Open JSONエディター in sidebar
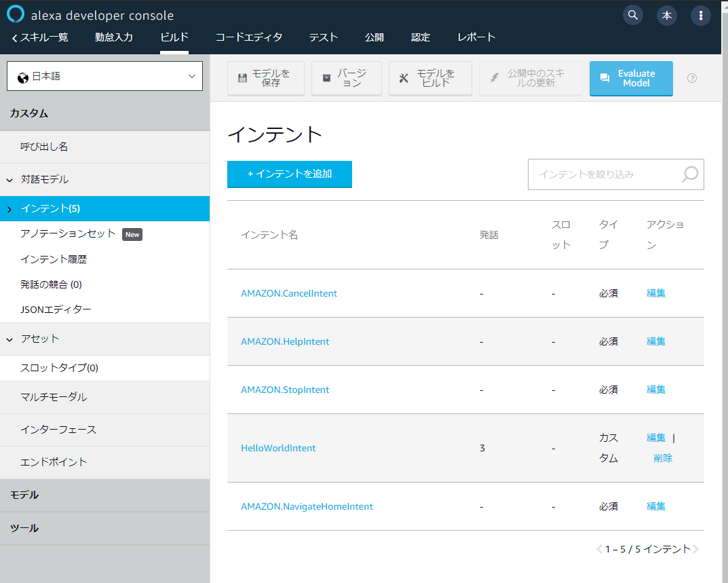Viewport: 728px width, 583px height. (56, 309)
